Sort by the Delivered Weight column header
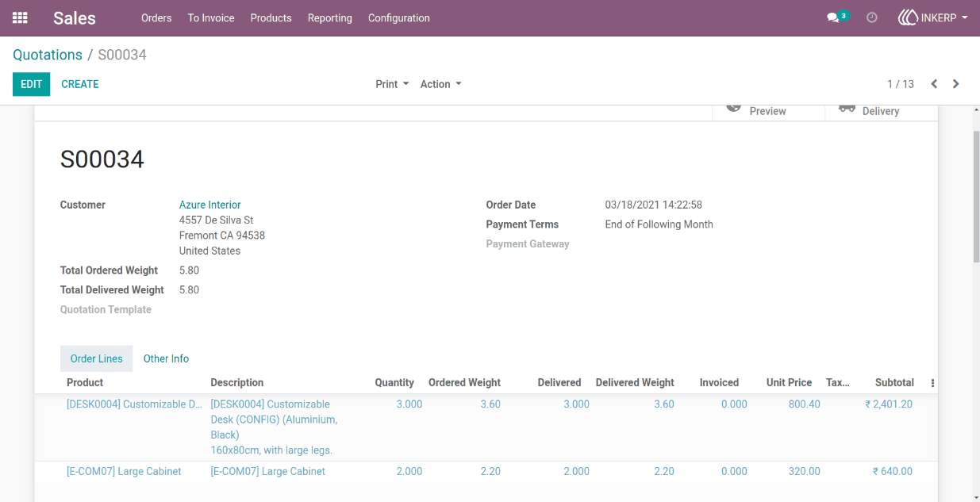 tap(635, 382)
